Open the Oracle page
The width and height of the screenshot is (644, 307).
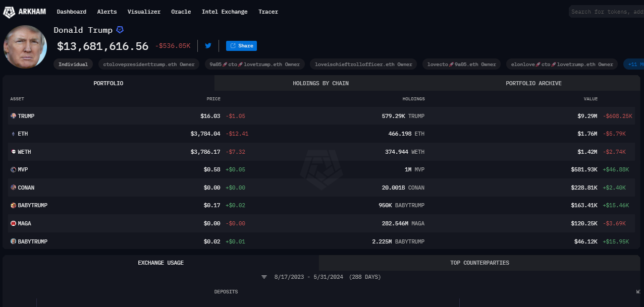point(181,12)
